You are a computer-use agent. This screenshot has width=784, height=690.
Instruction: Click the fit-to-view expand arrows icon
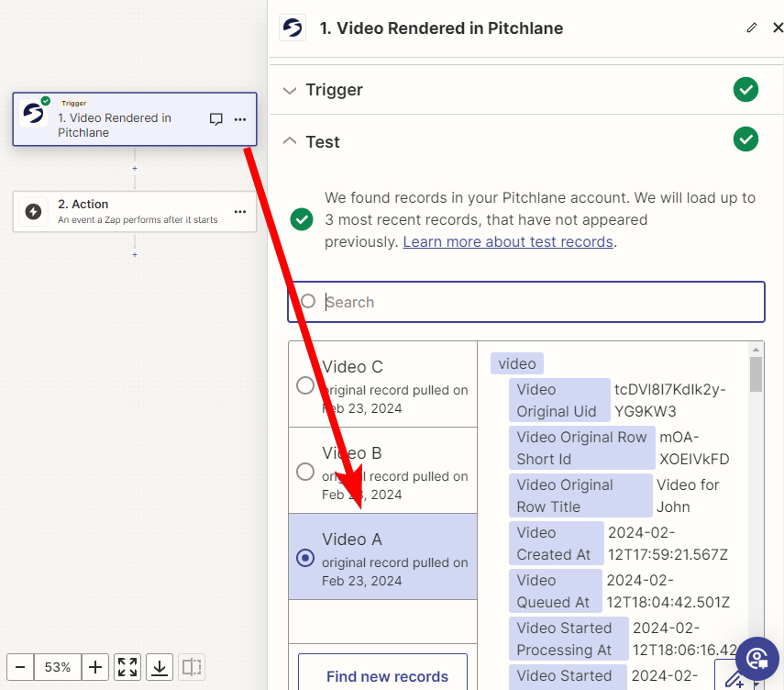coord(127,667)
